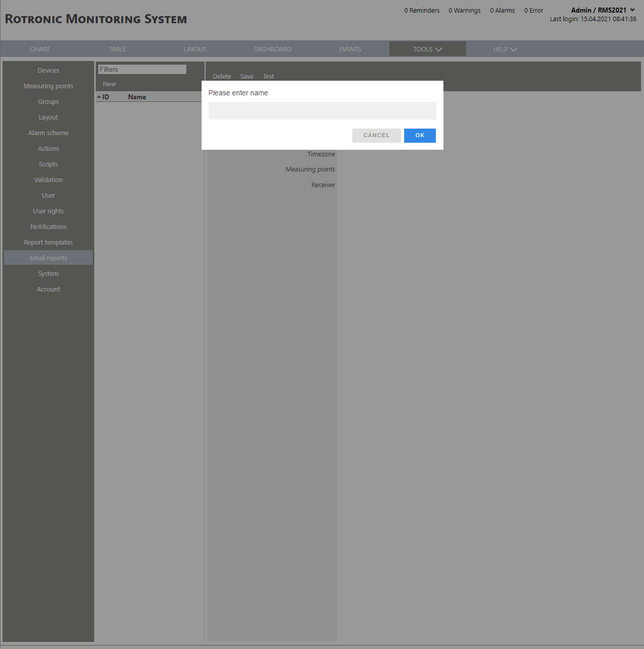Open Scripts in the sidebar
The image size is (644, 649).
(48, 164)
